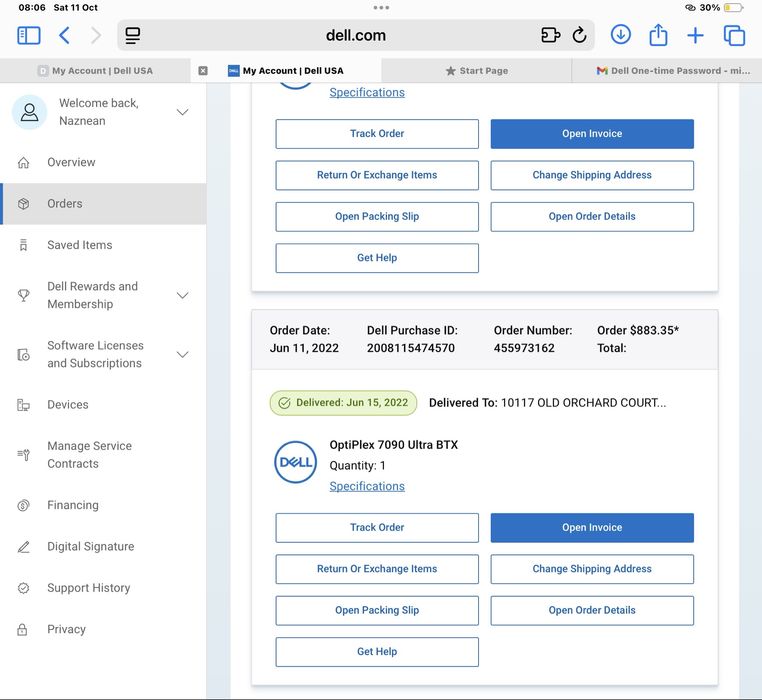Click upper order Open Order Details
Image resolution: width=762 pixels, height=700 pixels.
click(592, 216)
